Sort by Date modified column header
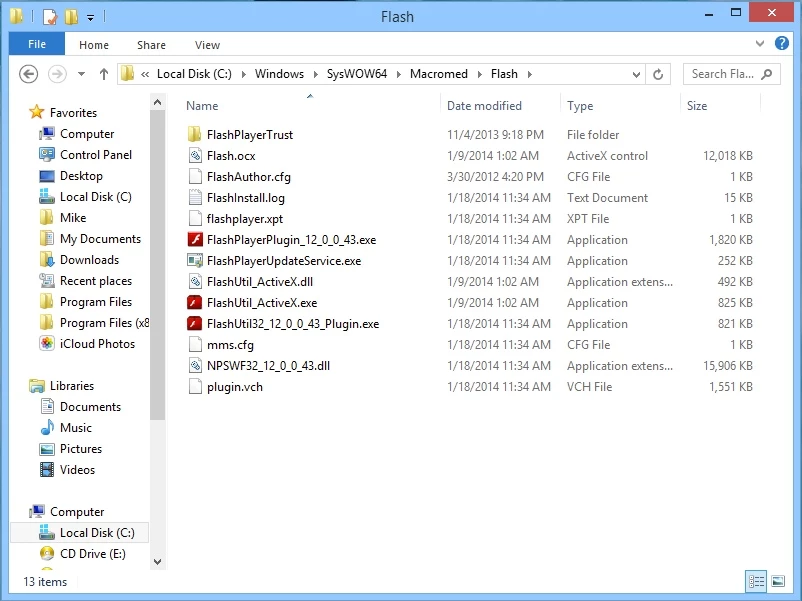 pos(484,106)
